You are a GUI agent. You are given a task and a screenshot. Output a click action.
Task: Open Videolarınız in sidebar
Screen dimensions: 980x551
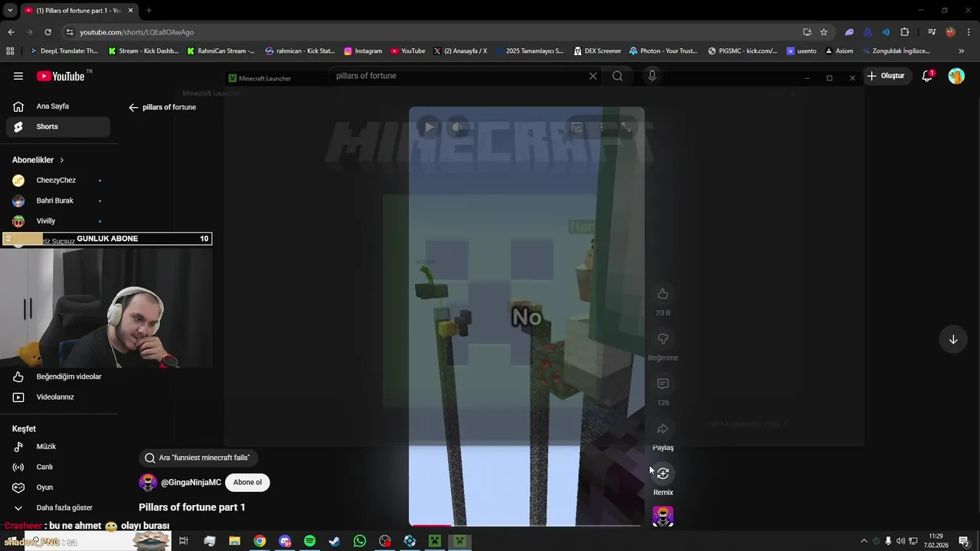coord(58,397)
